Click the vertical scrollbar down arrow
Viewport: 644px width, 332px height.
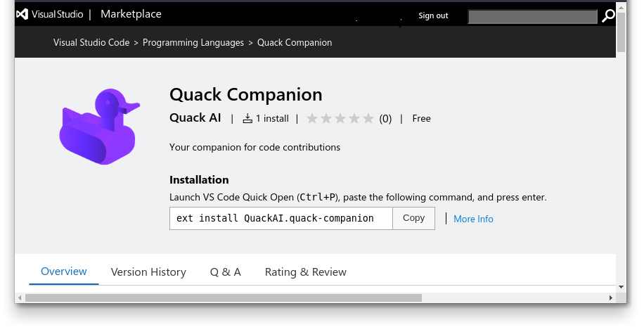(x=621, y=287)
